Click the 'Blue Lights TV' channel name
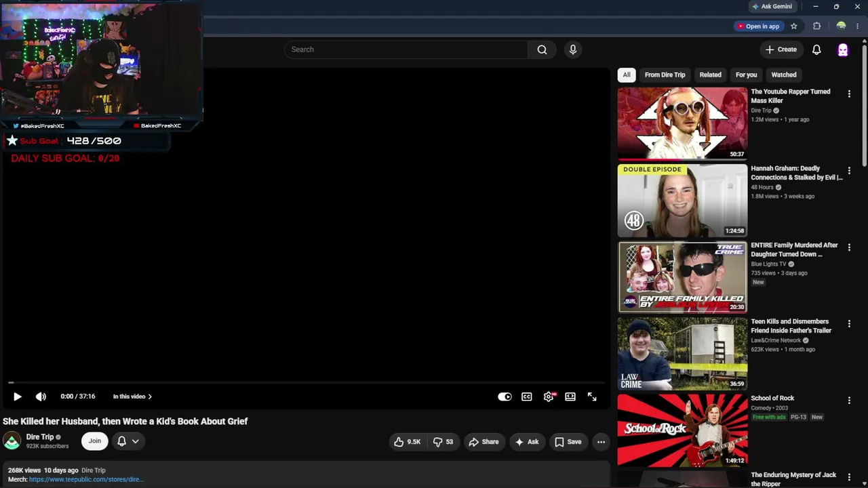The width and height of the screenshot is (868, 488). pos(768,264)
